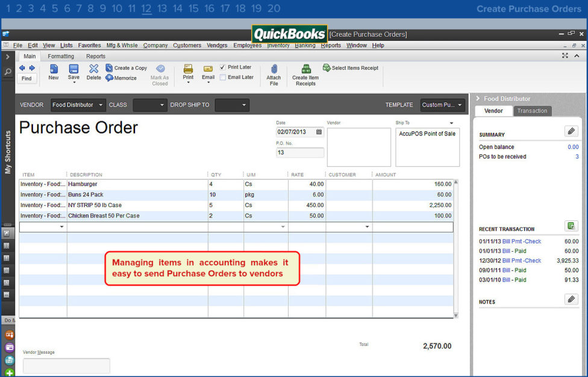
Task: Open the search magnifier in the sidebar
Action: (x=7, y=72)
